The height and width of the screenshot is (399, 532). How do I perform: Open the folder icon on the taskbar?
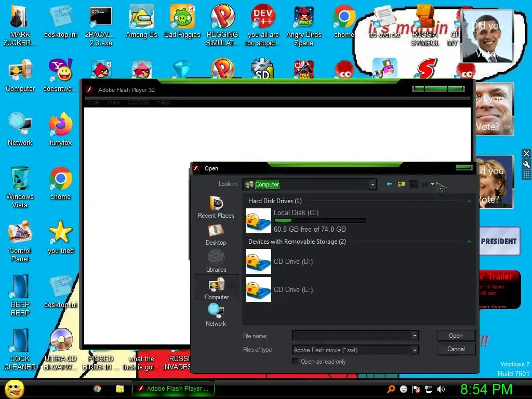120,389
